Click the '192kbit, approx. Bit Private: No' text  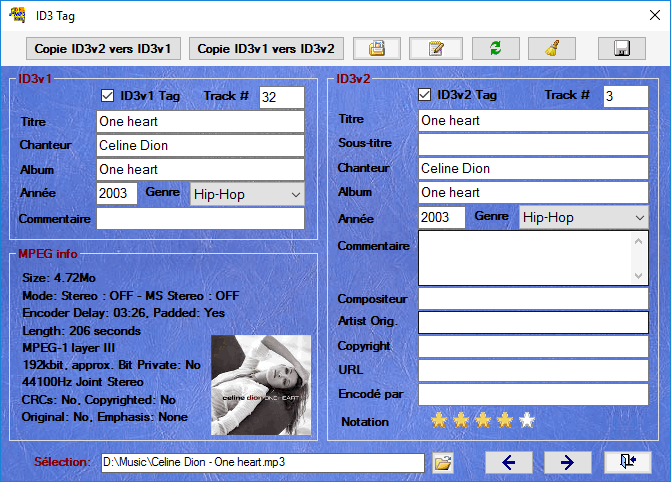(x=111, y=365)
